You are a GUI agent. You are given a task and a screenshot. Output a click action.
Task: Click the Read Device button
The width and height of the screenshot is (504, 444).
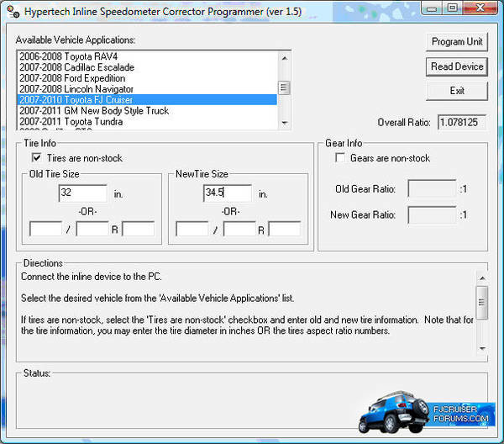pyautogui.click(x=457, y=66)
